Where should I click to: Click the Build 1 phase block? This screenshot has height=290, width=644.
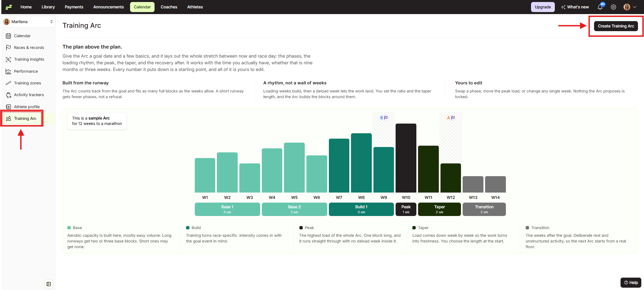pyautogui.click(x=361, y=209)
